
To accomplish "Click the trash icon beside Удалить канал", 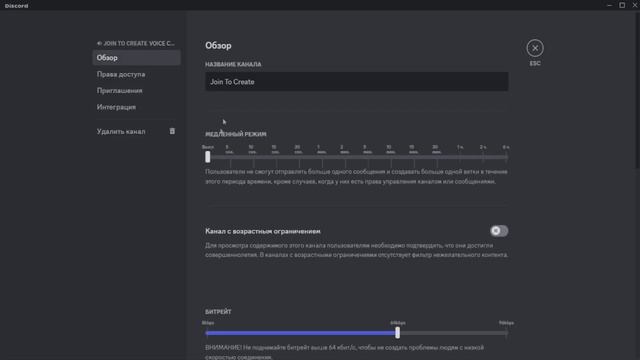I will tap(172, 131).
